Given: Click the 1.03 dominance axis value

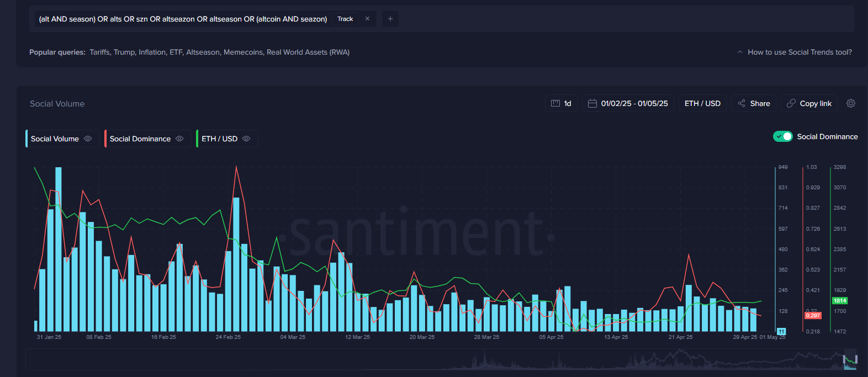Looking at the screenshot, I should coord(812,167).
